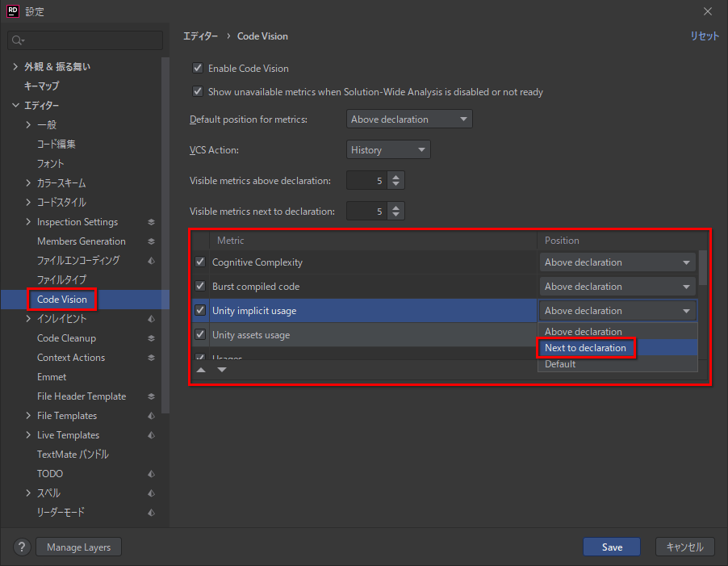Expand the Live Templates tree node
Image resolution: width=728 pixels, height=566 pixels.
[x=28, y=435]
